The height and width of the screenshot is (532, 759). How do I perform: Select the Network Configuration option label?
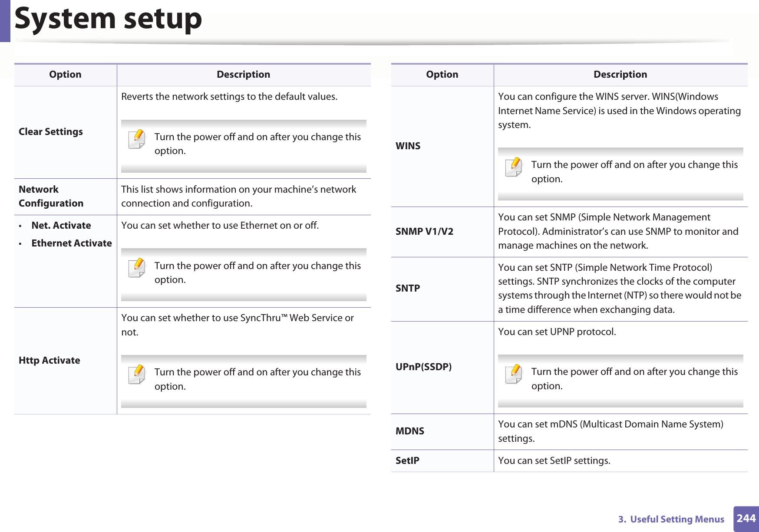click(x=51, y=196)
